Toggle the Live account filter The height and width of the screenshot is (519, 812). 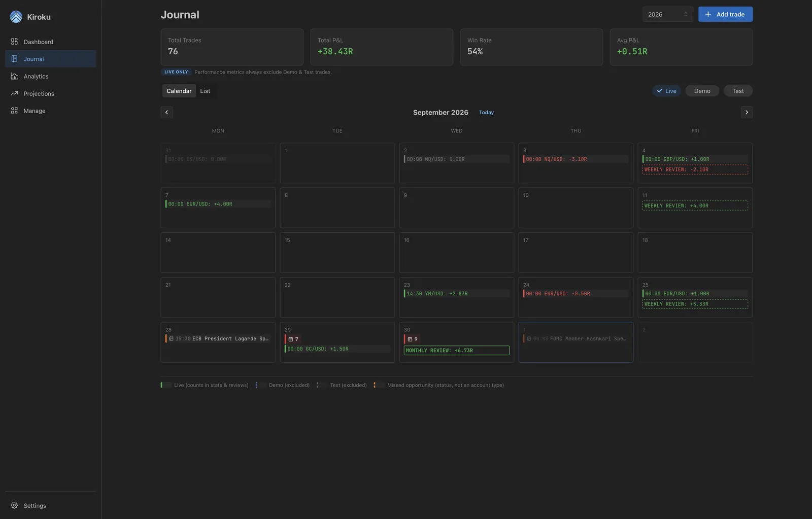666,91
